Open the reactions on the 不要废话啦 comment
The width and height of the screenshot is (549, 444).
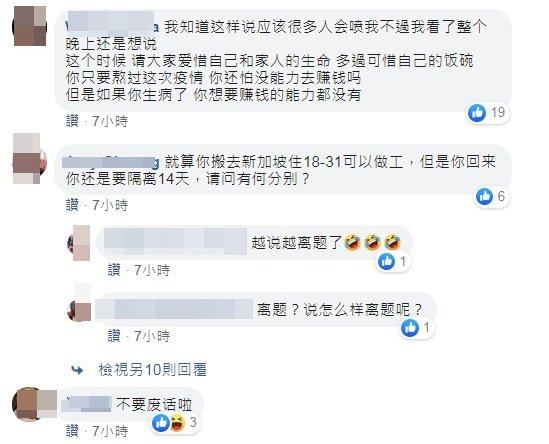(x=175, y=423)
